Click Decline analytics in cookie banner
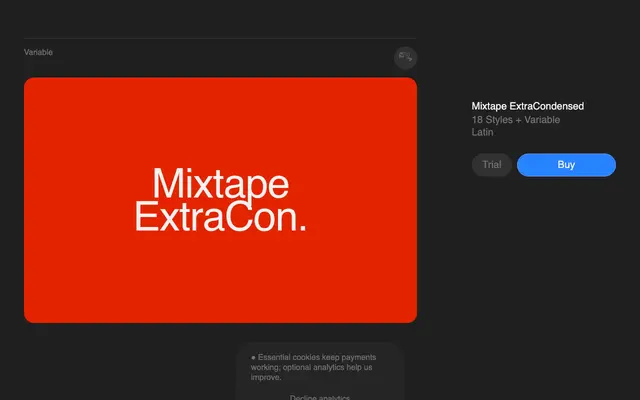The image size is (640, 400). point(320,397)
